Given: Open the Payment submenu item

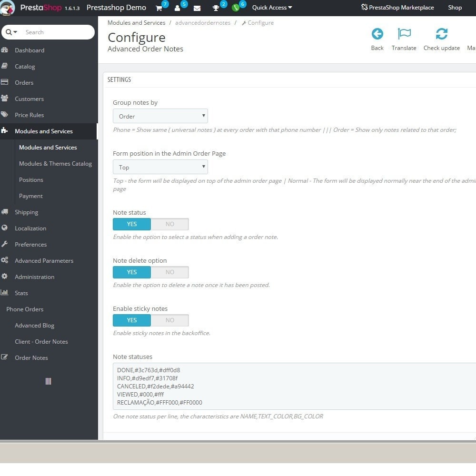Looking at the screenshot, I should (x=30, y=196).
